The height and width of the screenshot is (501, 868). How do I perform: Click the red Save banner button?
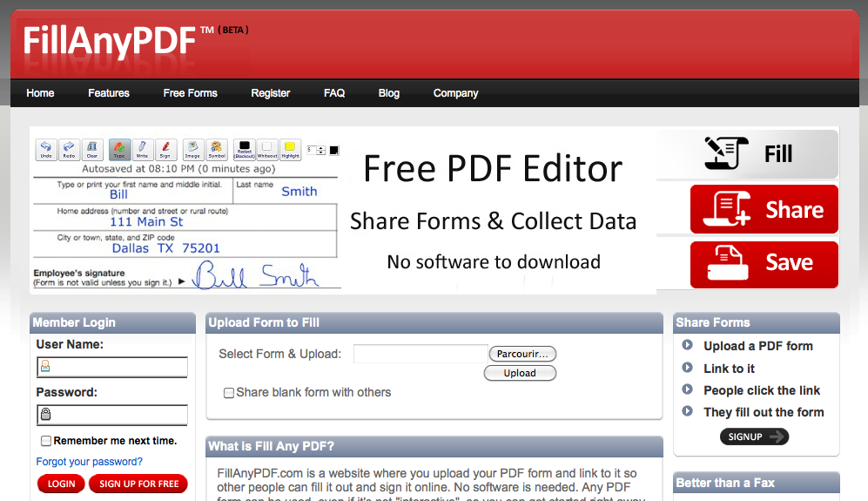(x=764, y=264)
